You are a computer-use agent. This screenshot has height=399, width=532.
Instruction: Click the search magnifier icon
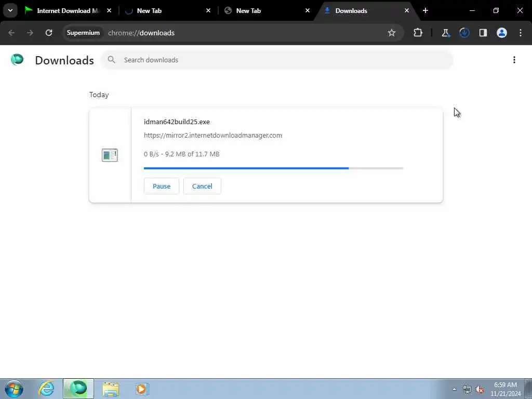[x=111, y=60]
